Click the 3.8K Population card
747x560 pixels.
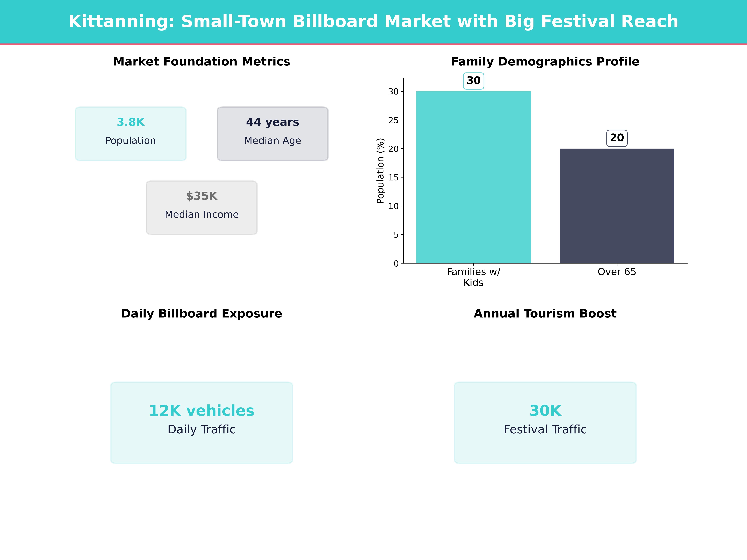click(131, 134)
